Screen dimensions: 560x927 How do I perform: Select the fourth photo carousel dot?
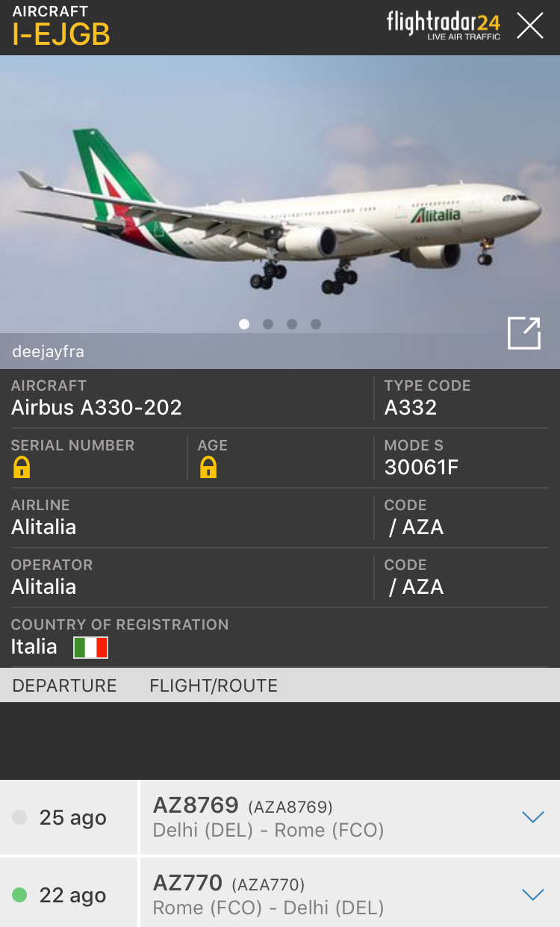click(x=316, y=324)
